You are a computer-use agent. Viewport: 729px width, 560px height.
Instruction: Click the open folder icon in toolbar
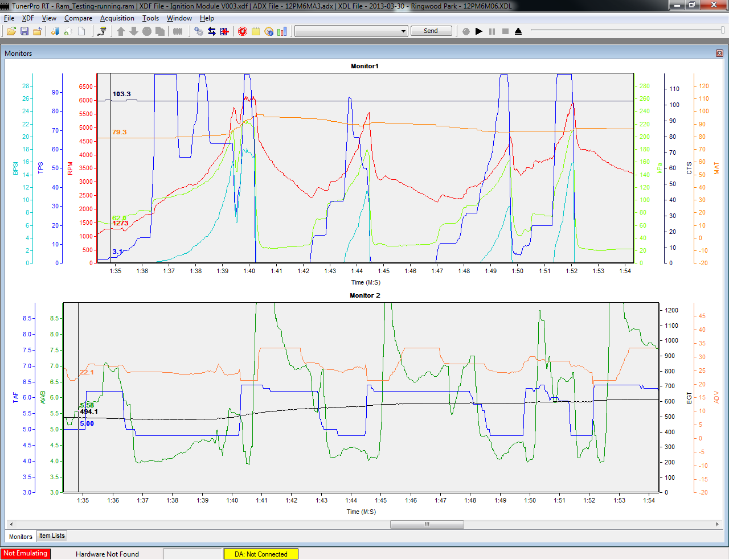[x=11, y=31]
